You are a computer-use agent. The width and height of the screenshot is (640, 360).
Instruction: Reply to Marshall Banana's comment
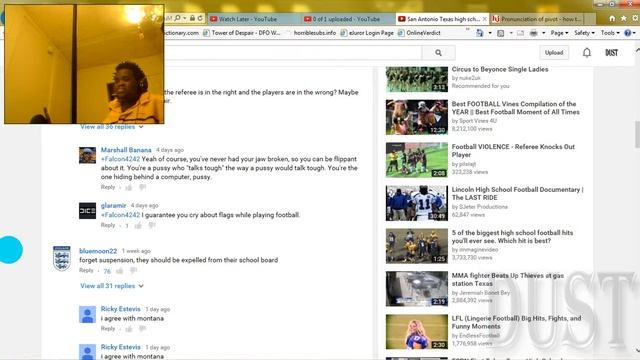point(108,187)
